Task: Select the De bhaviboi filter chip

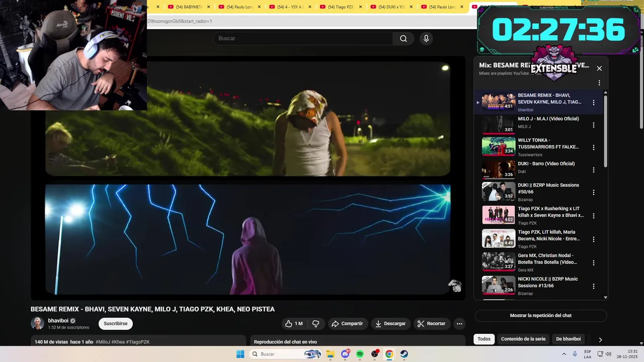Action: coord(569,339)
